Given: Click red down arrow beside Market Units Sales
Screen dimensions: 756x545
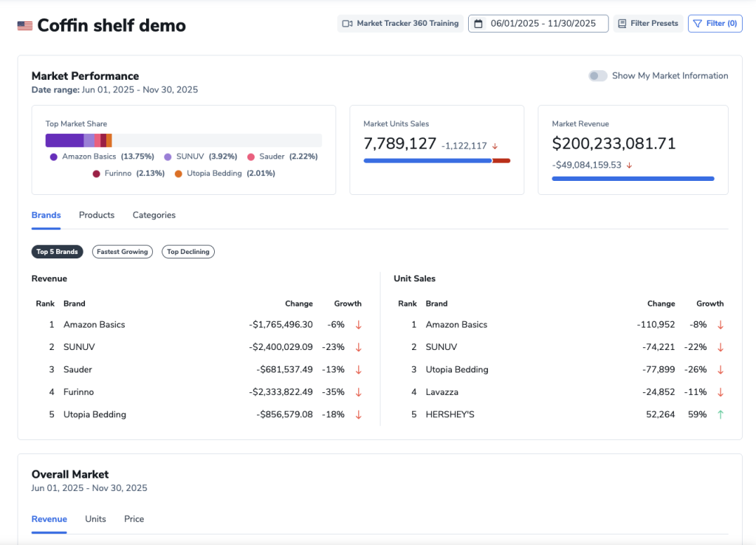Looking at the screenshot, I should pyautogui.click(x=495, y=146).
